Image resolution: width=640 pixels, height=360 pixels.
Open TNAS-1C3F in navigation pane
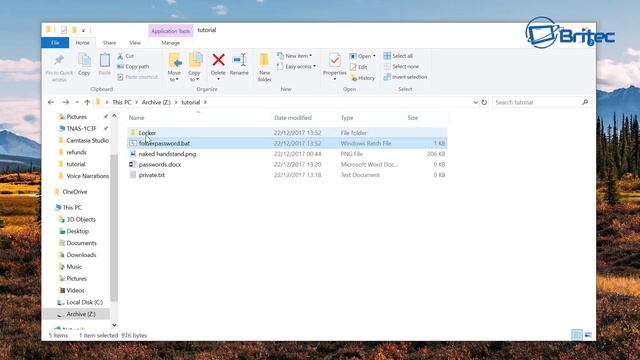tap(81, 129)
